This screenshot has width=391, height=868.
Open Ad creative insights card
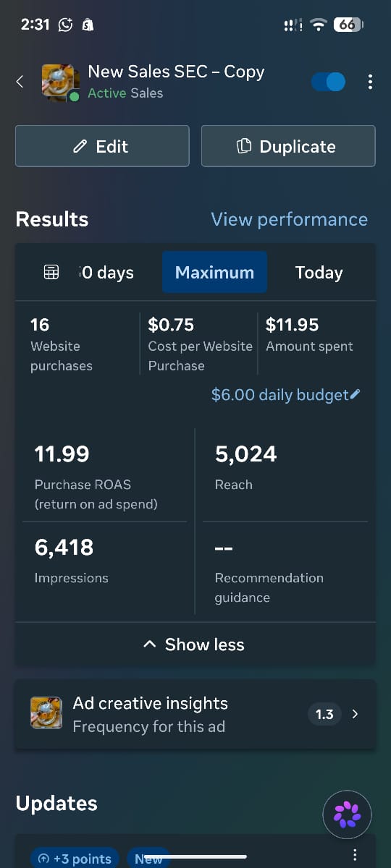click(x=195, y=714)
